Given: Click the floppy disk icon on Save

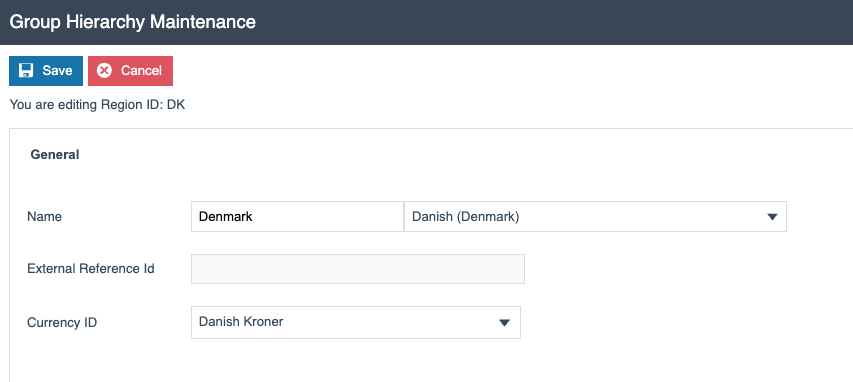Looking at the screenshot, I should click(26, 71).
